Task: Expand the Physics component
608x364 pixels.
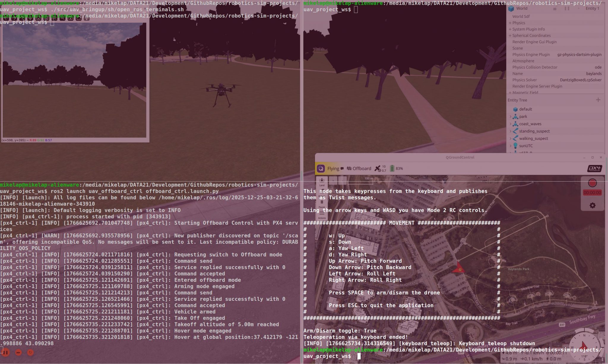Action: [x=510, y=23]
